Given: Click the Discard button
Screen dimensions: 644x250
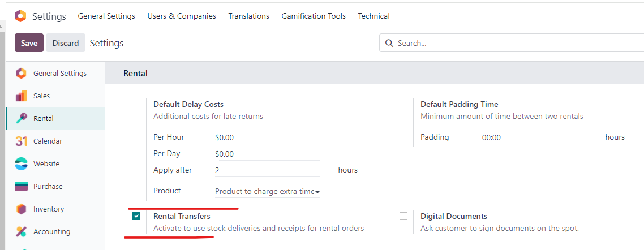Looking at the screenshot, I should click(66, 43).
